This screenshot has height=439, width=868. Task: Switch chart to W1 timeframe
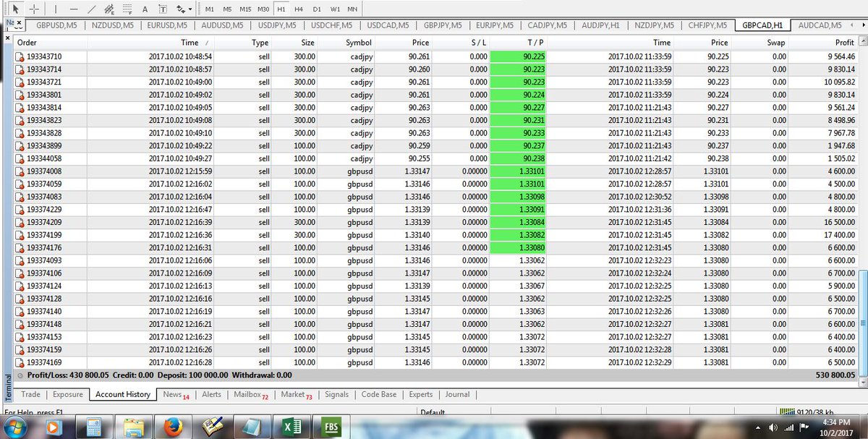335,9
